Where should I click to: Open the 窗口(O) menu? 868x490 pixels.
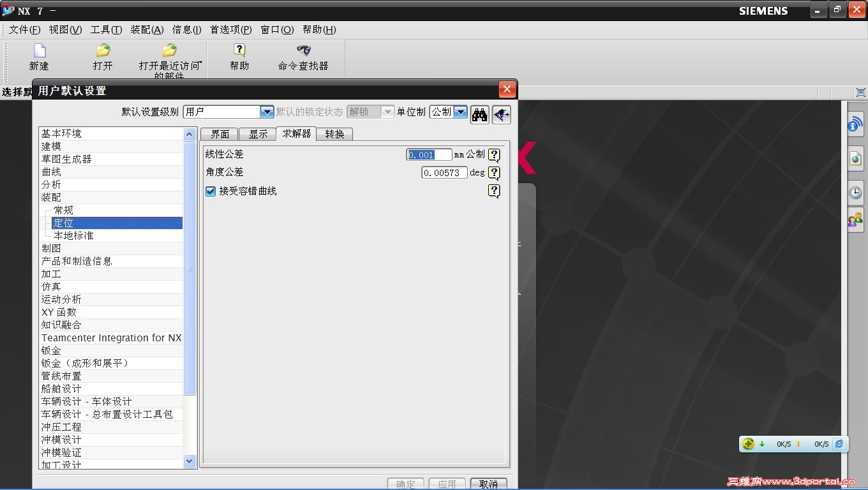coord(277,29)
